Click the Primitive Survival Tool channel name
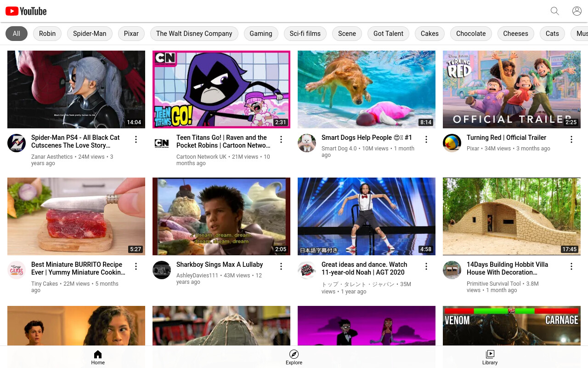Screen dimensions: 588x368 coord(494,284)
